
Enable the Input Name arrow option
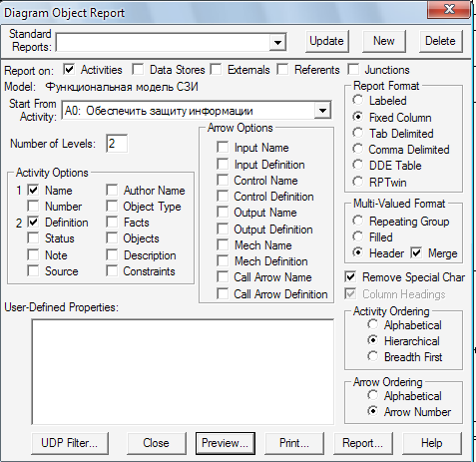tap(223, 148)
